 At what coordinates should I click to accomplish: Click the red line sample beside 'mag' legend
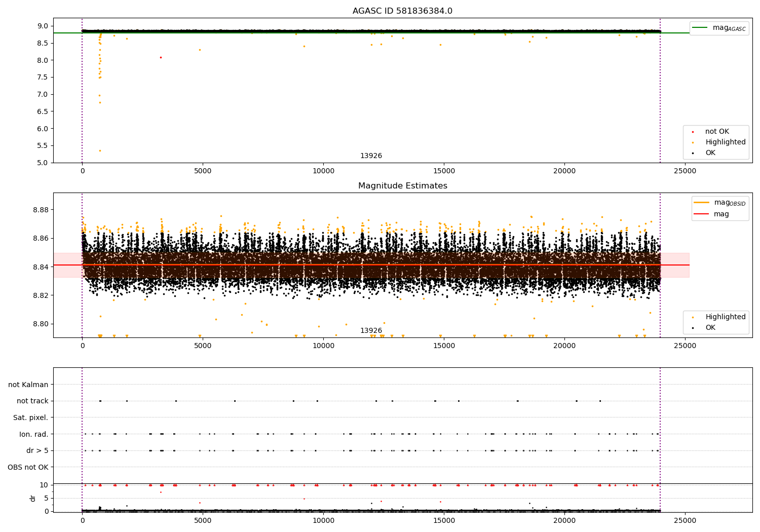point(701,214)
